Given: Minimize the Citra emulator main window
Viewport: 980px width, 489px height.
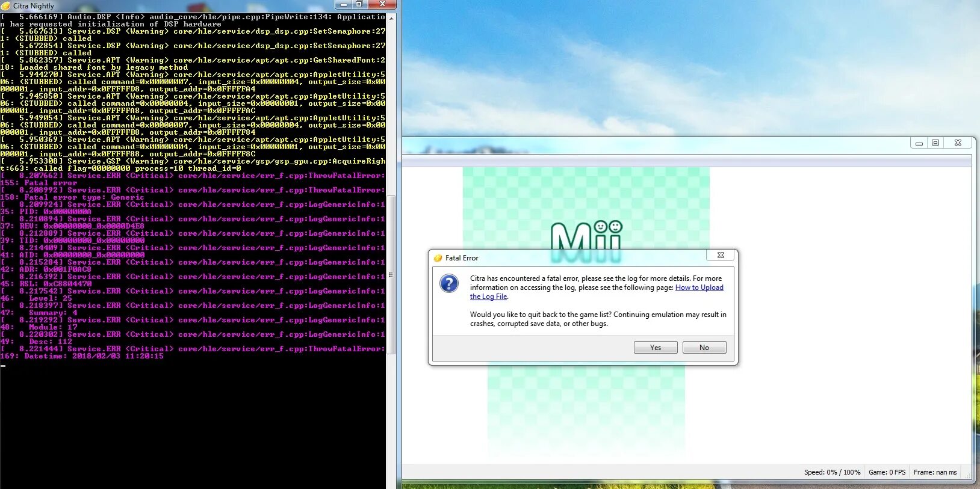Looking at the screenshot, I should [x=919, y=143].
